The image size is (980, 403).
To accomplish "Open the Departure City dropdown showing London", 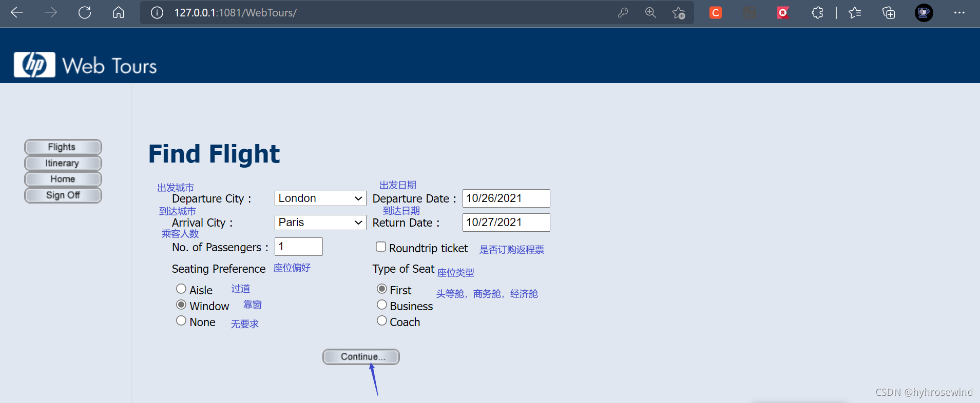I will pos(320,198).
